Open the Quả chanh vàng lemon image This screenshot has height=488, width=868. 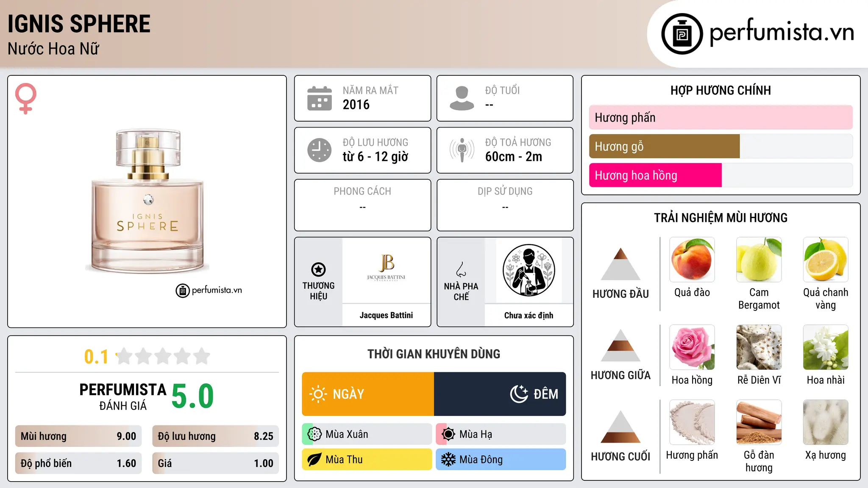826,260
